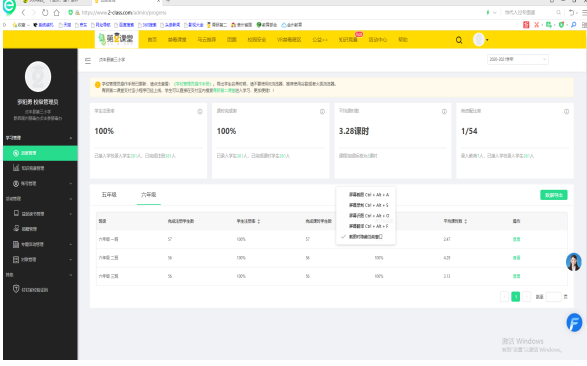Sort the table by the 平均课时数 column arrows
The image size is (587, 366).
(466, 222)
